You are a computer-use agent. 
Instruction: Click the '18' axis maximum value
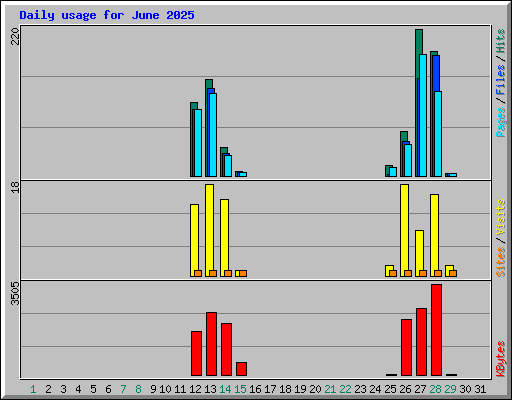tap(15, 187)
